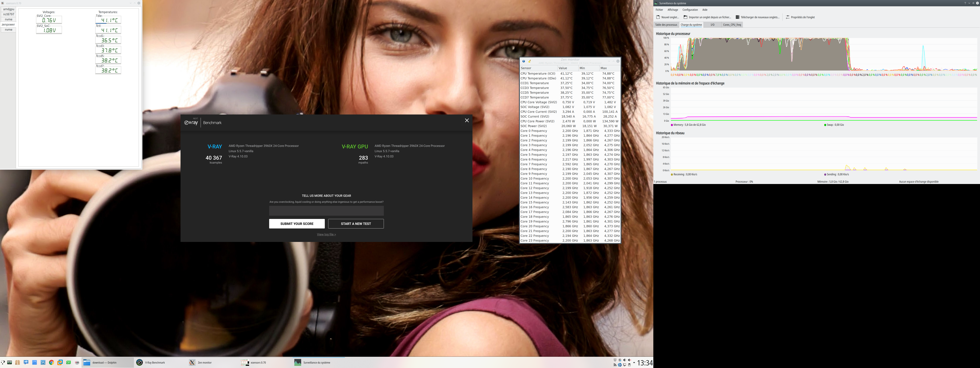This screenshot has height=368, width=980.
Task: Open the HP tray icon
Action: point(620,365)
